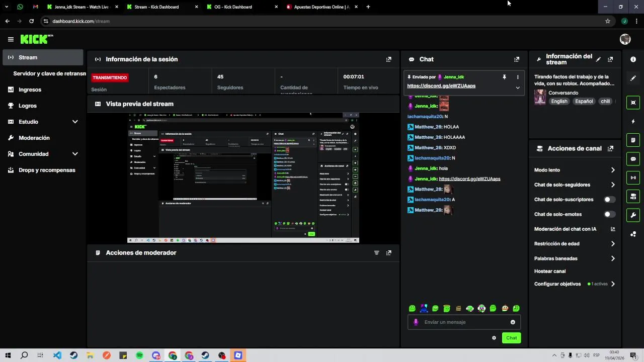644x362 pixels.
Task: Click the browser address bar
Action: point(322,21)
